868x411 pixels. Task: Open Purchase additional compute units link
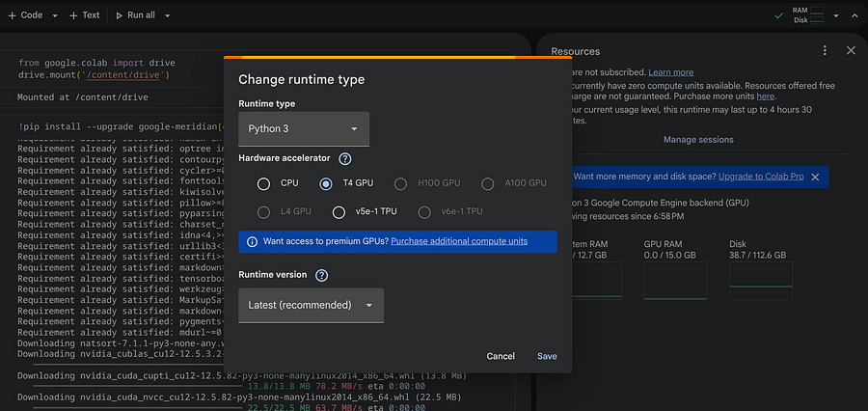coord(459,241)
